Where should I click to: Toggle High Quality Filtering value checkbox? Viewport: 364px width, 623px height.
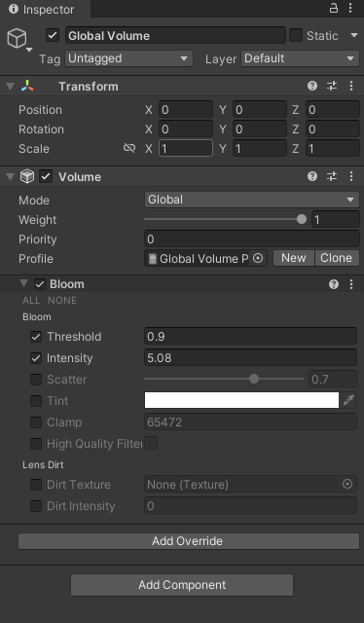tap(151, 443)
